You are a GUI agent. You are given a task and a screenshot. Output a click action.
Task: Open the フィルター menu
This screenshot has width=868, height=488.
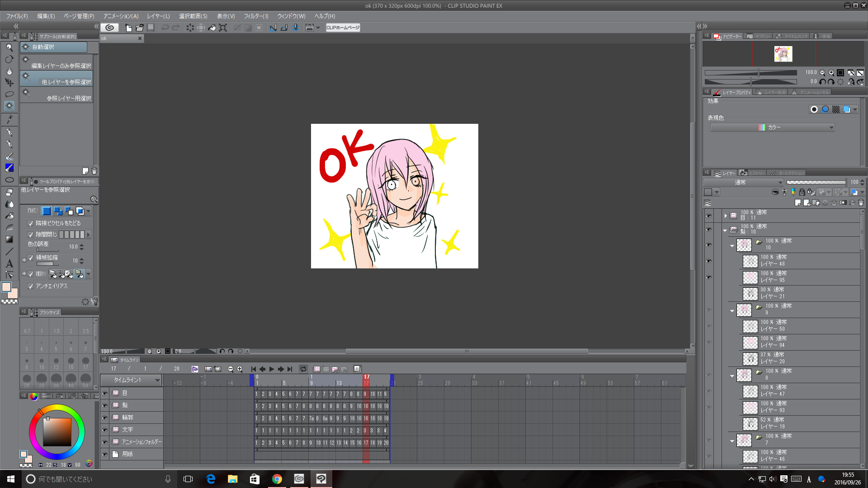[256, 16]
